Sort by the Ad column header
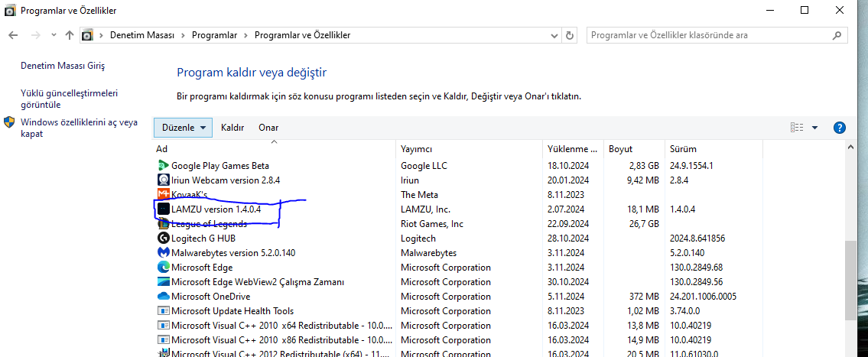 [274, 149]
